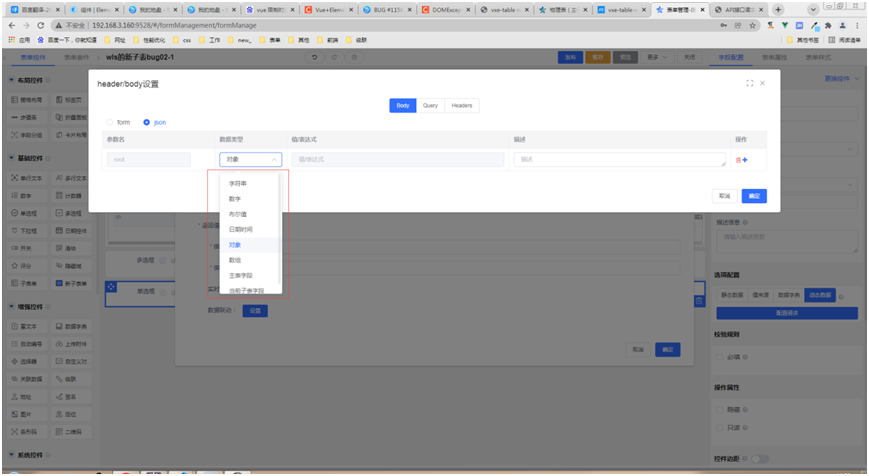This screenshot has width=869, height=476.
Task: Open the 数据类型 dropdown showing 对象
Action: 250,159
